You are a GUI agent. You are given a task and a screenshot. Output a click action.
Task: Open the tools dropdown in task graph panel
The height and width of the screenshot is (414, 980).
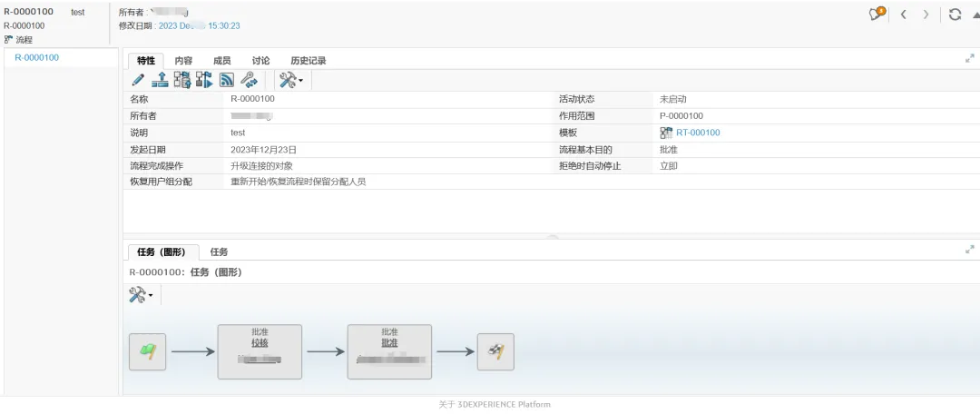pos(141,295)
